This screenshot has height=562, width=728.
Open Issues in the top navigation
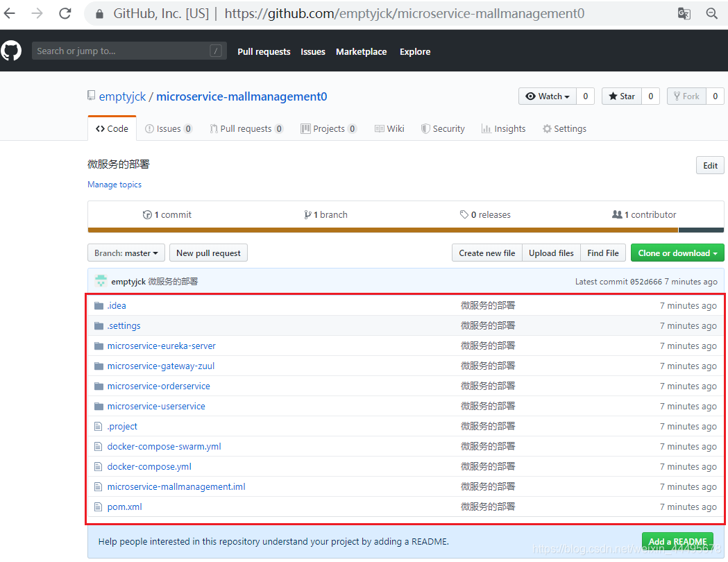pyautogui.click(x=313, y=51)
